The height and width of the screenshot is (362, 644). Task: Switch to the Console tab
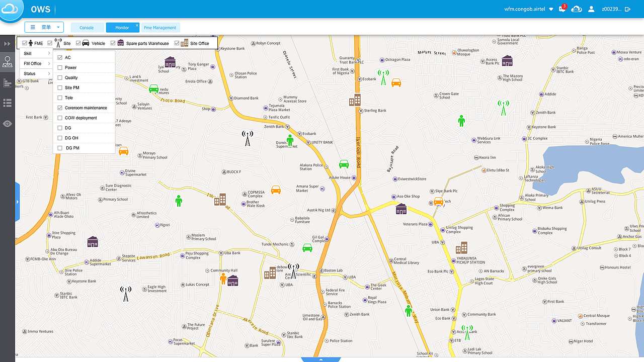pyautogui.click(x=87, y=28)
